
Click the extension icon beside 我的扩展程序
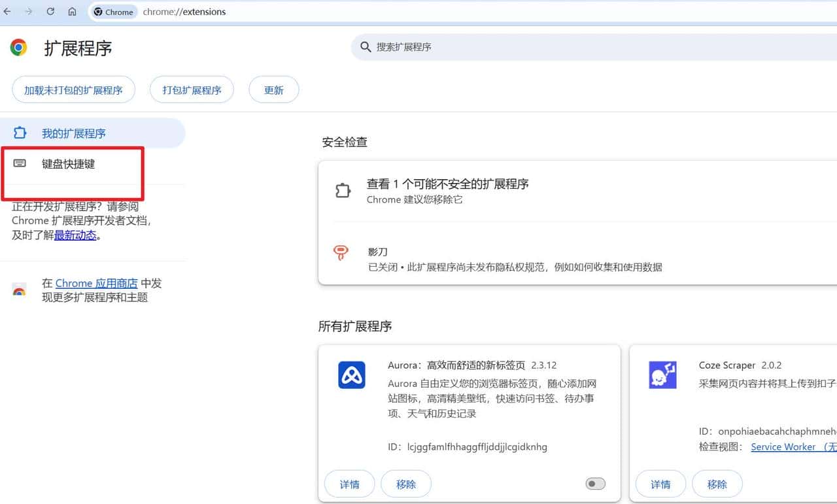[20, 133]
